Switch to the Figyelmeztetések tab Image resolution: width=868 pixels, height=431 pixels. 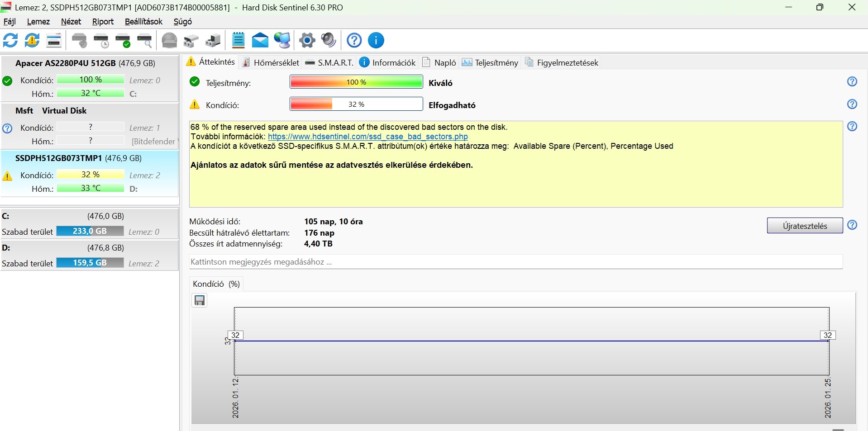tap(562, 62)
